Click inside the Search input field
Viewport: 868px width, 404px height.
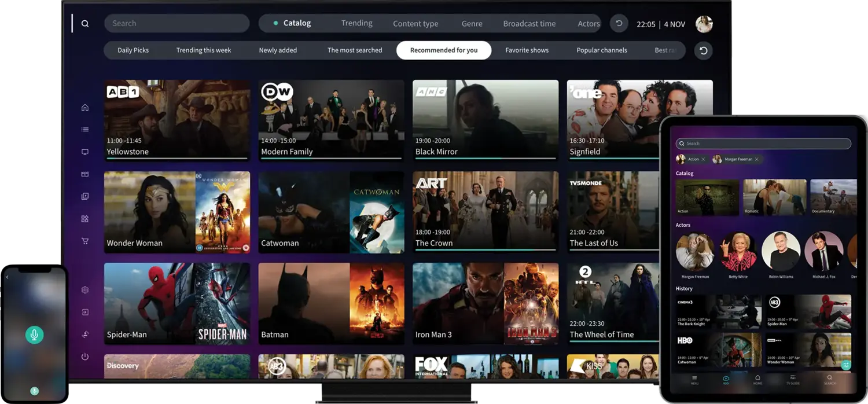pyautogui.click(x=176, y=23)
